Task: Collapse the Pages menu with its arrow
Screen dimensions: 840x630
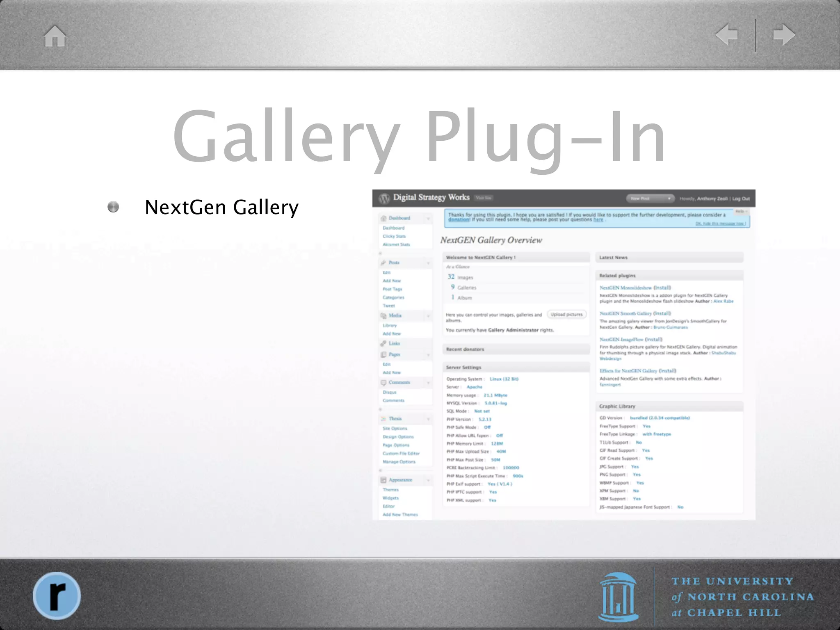Action: click(428, 355)
